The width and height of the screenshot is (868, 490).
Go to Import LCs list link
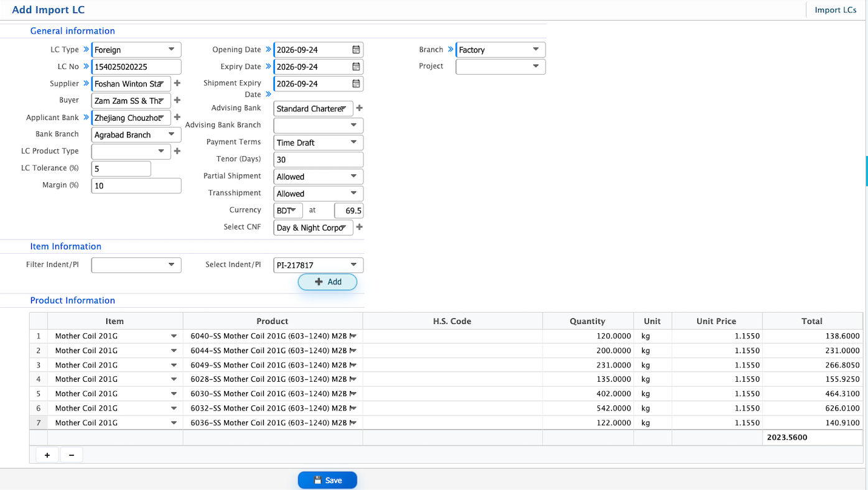pyautogui.click(x=836, y=10)
